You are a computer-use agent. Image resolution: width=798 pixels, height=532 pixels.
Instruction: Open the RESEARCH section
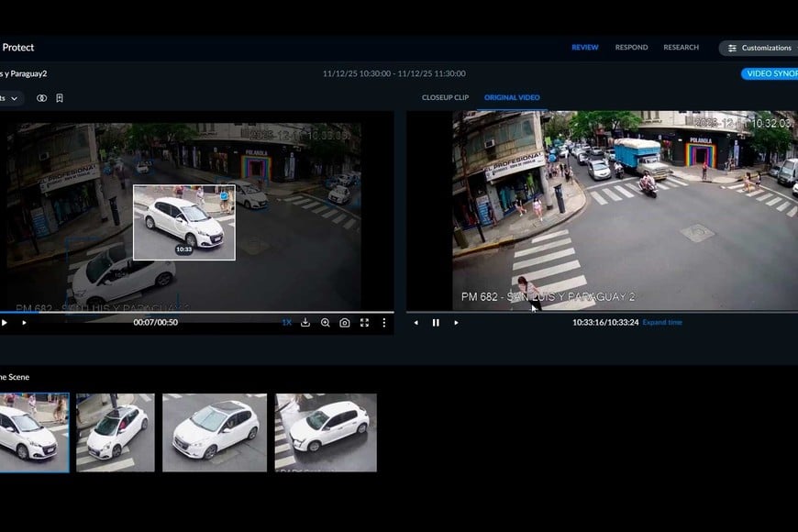click(x=681, y=47)
